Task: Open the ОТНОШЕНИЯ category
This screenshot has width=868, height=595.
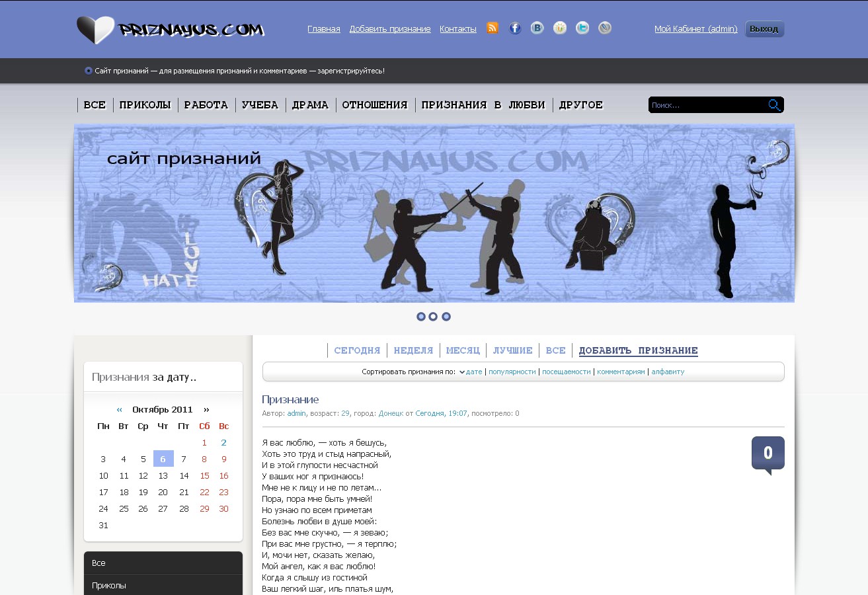Action: tap(375, 105)
